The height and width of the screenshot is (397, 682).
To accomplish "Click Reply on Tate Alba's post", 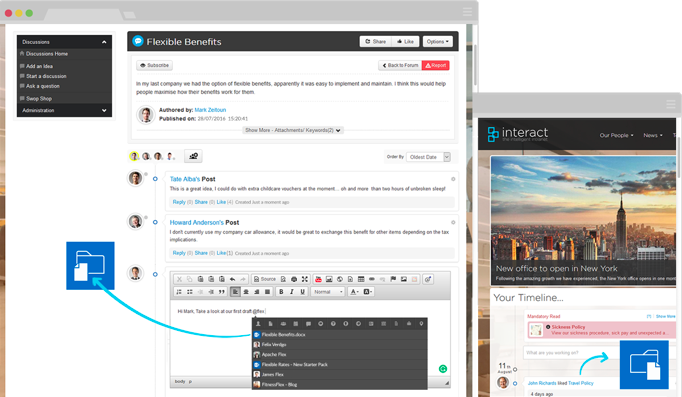I will click(x=179, y=202).
